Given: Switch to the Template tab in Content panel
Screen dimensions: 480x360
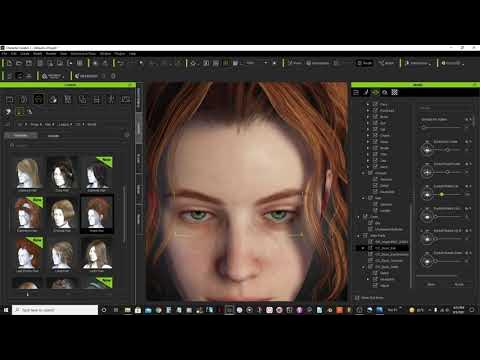Looking at the screenshot, I should click(21, 136).
